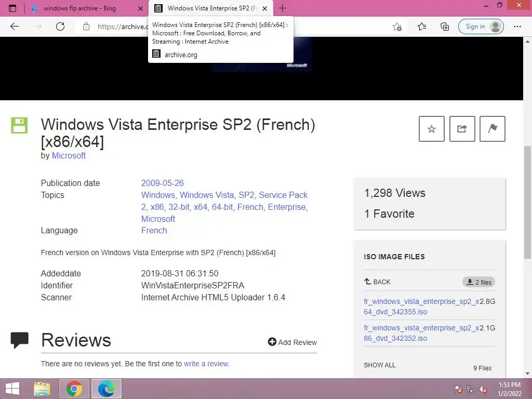Click the Action Center flag tray icon

[x=458, y=389]
